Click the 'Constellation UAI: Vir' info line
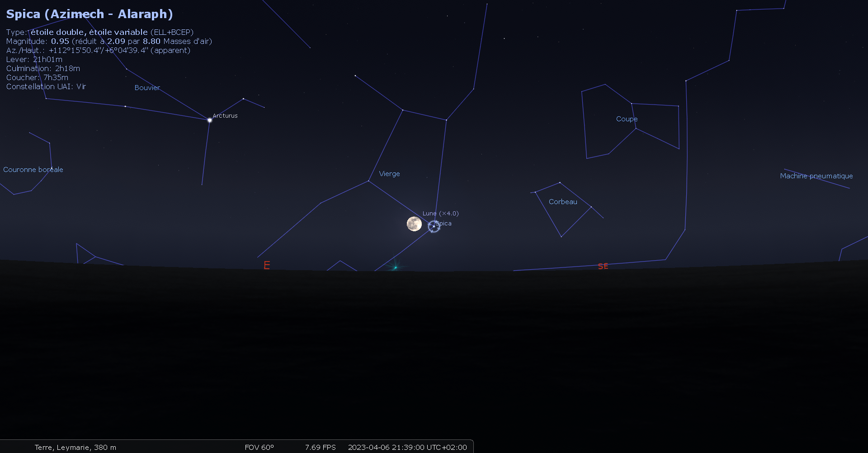This screenshot has height=453, width=868. [46, 86]
